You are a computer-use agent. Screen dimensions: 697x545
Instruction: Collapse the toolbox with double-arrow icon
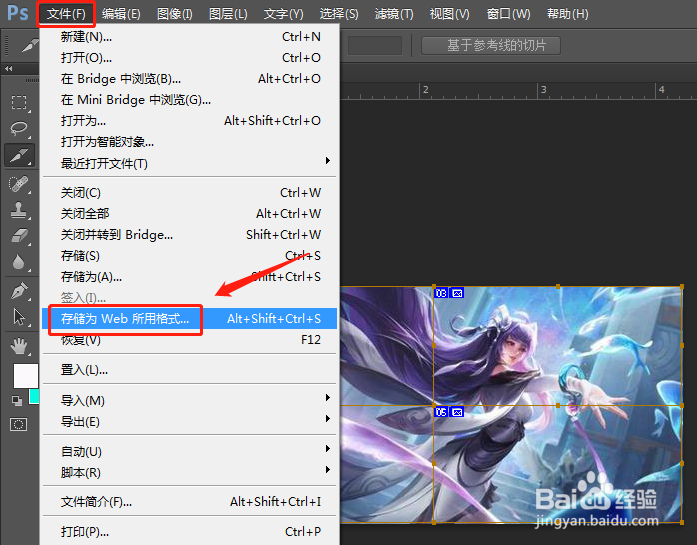click(x=8, y=68)
